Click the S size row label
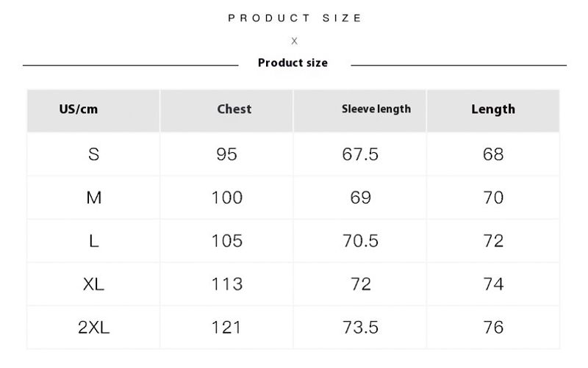 coord(93,154)
